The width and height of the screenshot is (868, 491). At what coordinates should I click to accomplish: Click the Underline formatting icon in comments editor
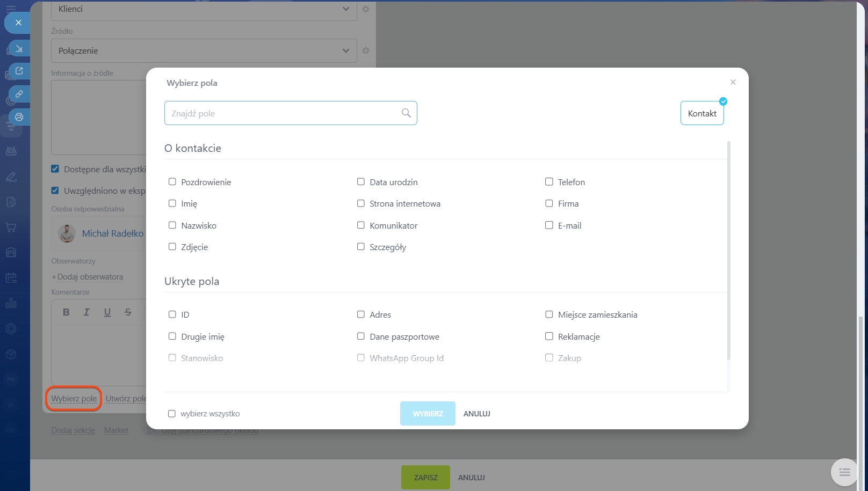coord(107,312)
